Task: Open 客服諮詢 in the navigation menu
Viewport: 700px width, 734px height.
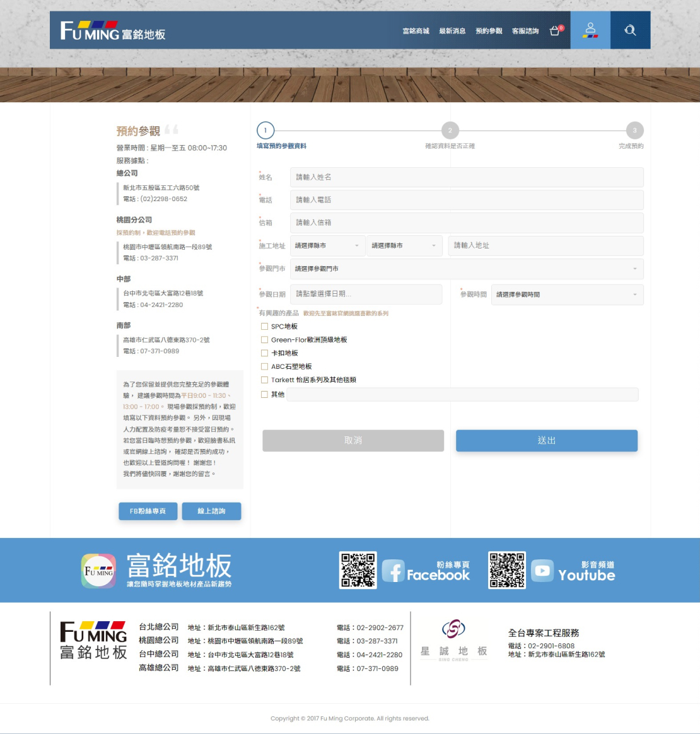Action: [x=525, y=31]
